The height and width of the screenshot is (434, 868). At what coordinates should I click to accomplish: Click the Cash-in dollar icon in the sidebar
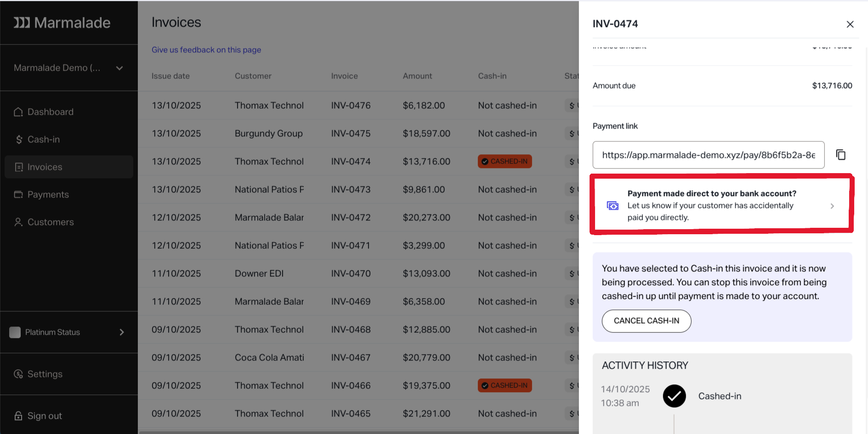click(19, 140)
